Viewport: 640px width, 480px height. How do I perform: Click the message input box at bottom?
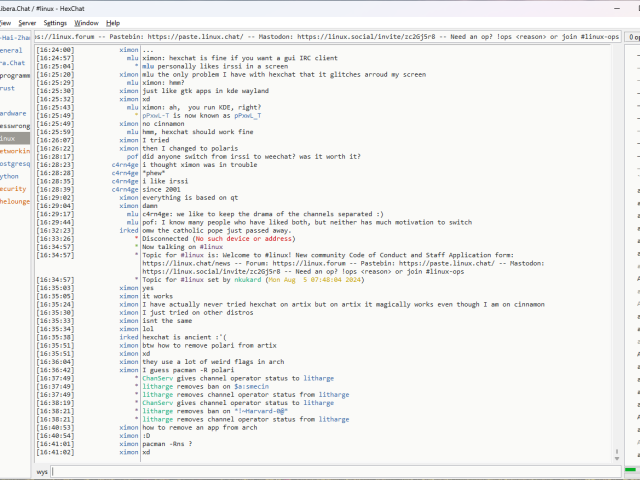coord(330,470)
